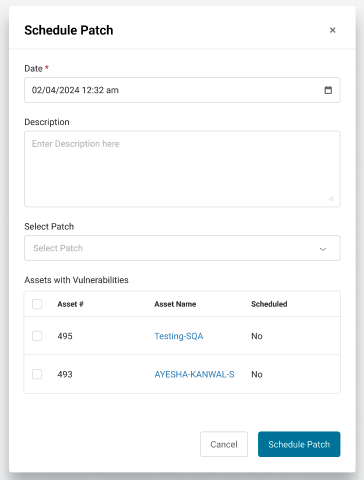
Task: Expand the Select Patch dropdown
Action: click(x=182, y=248)
